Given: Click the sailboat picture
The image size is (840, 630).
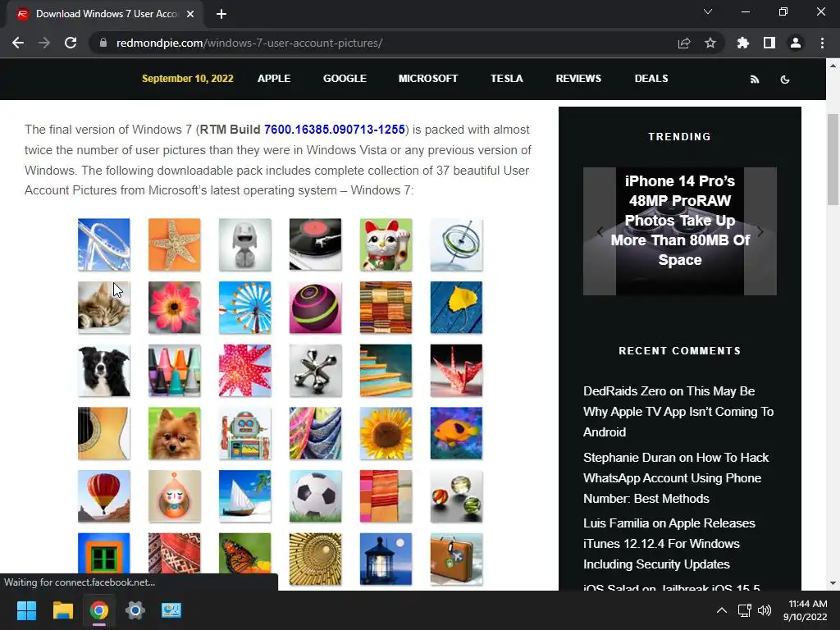Looking at the screenshot, I should tap(244, 496).
